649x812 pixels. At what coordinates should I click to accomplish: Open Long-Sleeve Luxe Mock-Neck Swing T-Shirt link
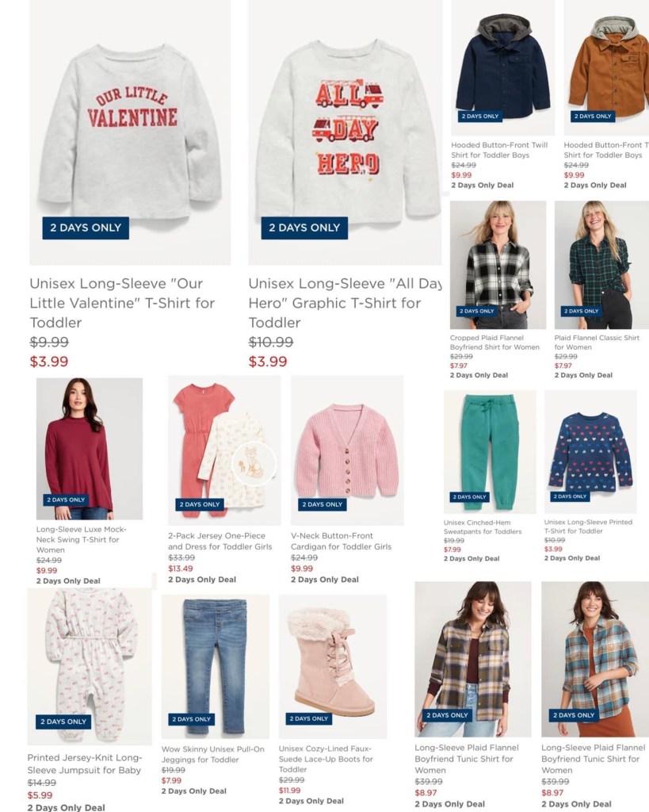(82, 539)
